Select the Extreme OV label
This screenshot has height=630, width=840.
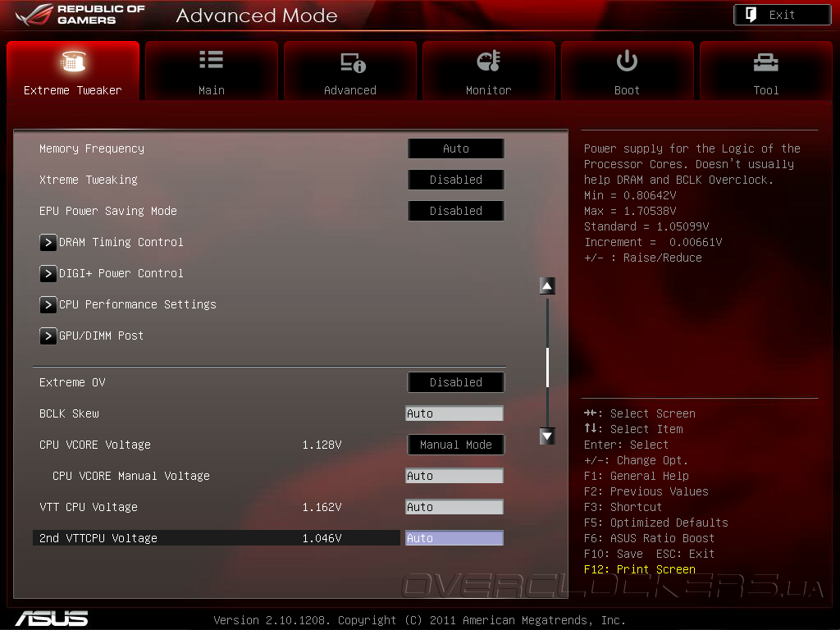click(x=72, y=382)
